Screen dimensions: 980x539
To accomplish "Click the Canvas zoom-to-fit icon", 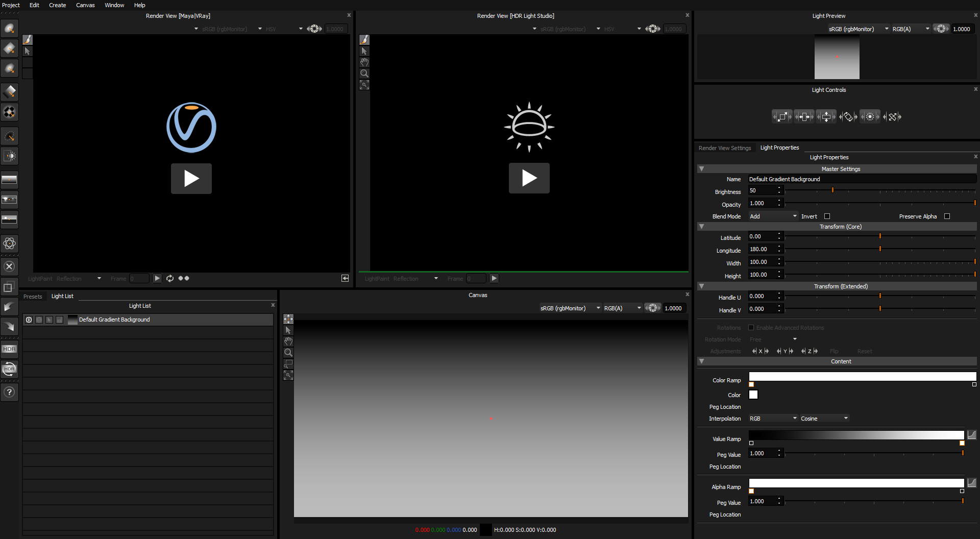I will pyautogui.click(x=288, y=375).
